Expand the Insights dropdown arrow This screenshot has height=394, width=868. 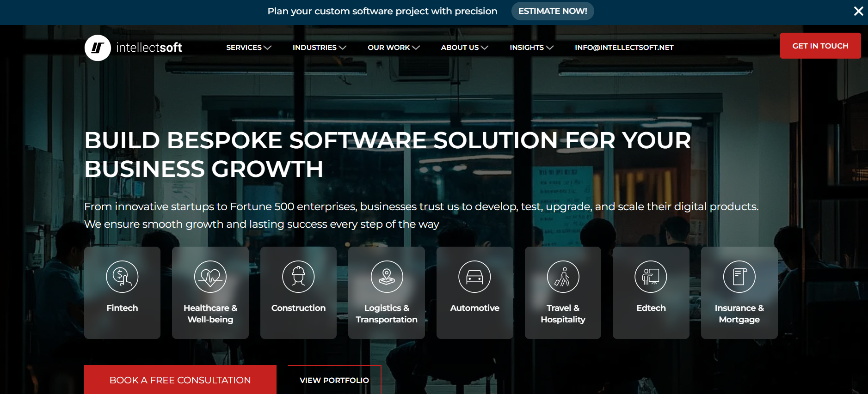(549, 48)
